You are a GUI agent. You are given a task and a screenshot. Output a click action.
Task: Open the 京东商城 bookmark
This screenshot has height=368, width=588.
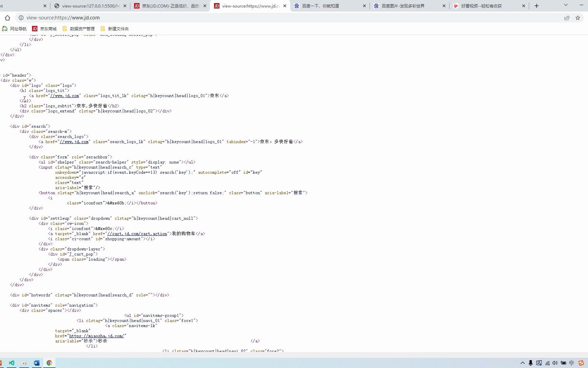44,29
